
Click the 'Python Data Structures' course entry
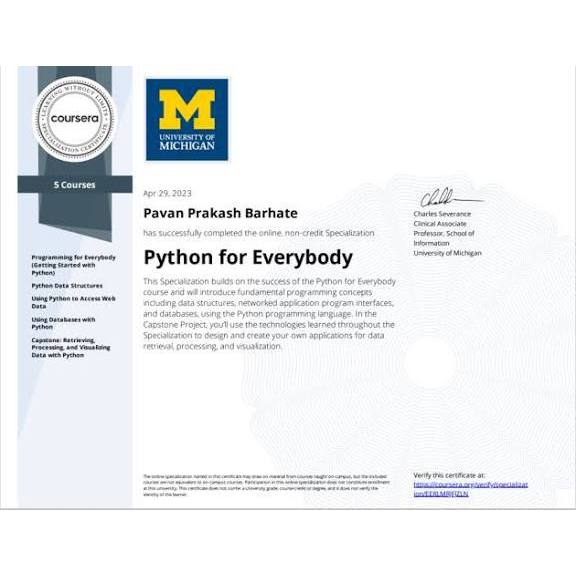pos(67,285)
